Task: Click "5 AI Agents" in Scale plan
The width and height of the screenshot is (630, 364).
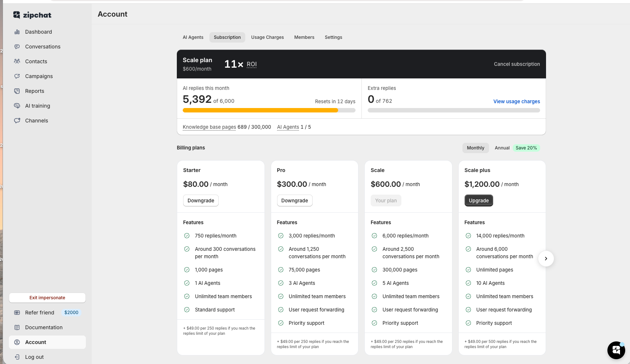Action: click(x=395, y=283)
